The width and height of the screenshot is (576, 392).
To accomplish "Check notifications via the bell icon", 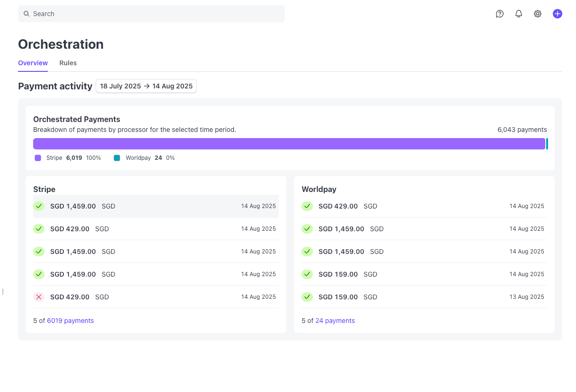I will (x=519, y=14).
